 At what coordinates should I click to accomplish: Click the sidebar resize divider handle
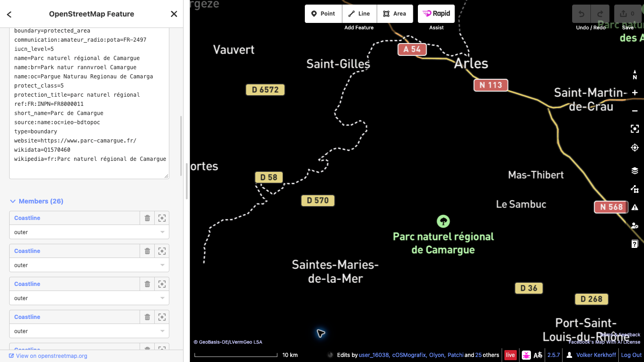(x=187, y=181)
